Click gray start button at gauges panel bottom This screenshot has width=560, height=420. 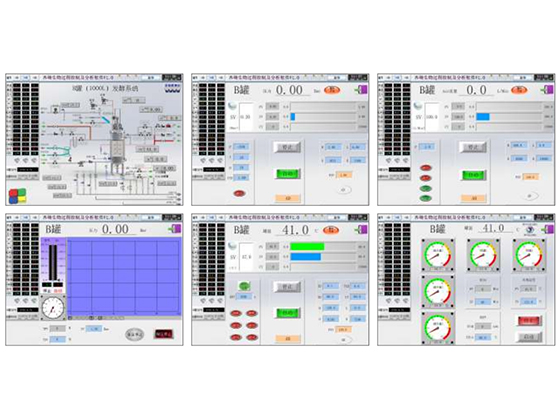pos(530,337)
